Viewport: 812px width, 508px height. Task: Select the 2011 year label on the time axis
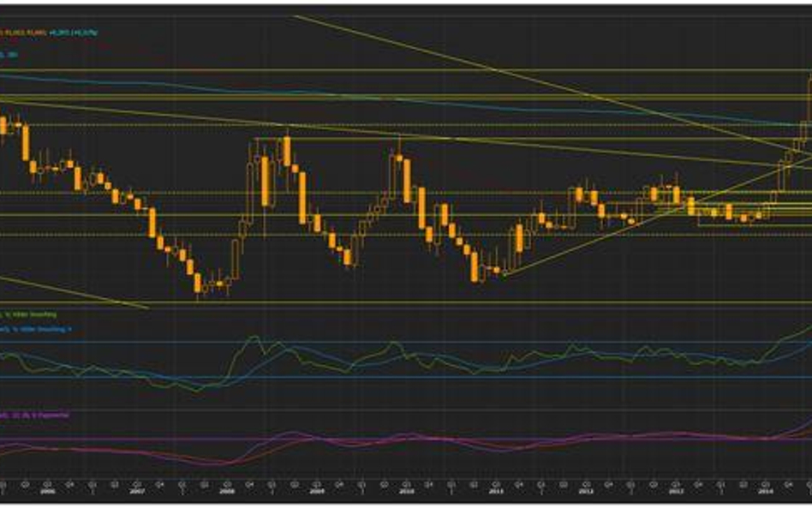tap(496, 491)
